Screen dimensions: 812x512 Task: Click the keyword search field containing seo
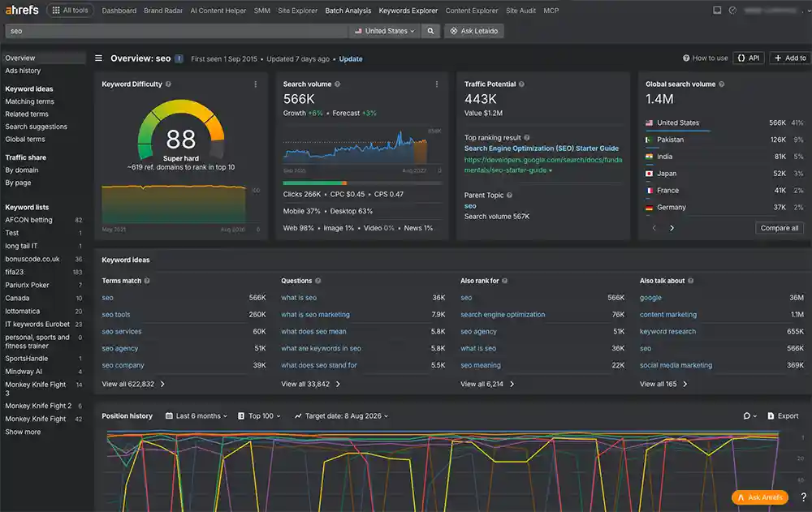(x=176, y=31)
